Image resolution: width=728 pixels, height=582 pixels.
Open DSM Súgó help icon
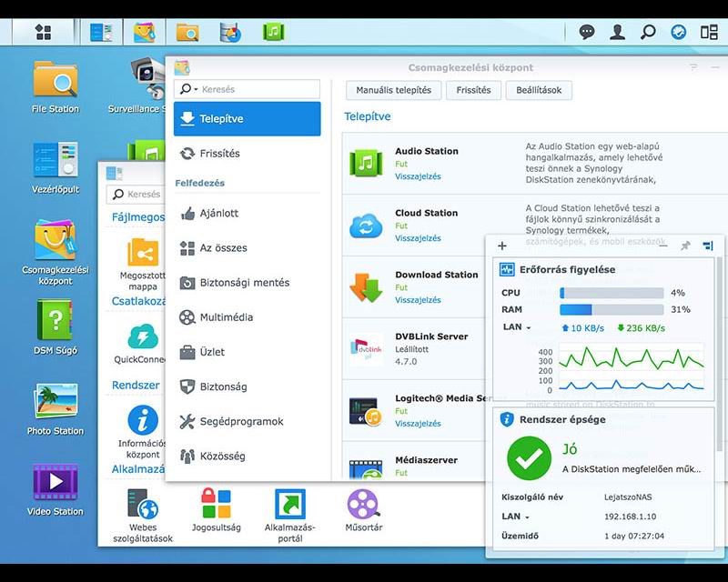[56, 321]
